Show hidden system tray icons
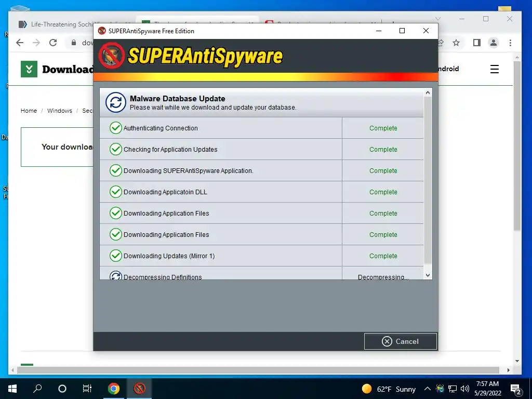This screenshot has width=532, height=399. [428, 389]
